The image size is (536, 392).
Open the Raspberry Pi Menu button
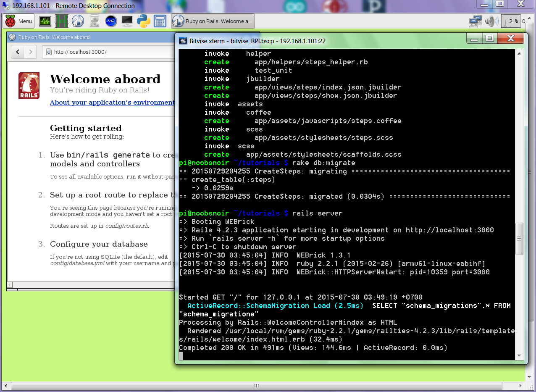click(x=18, y=21)
